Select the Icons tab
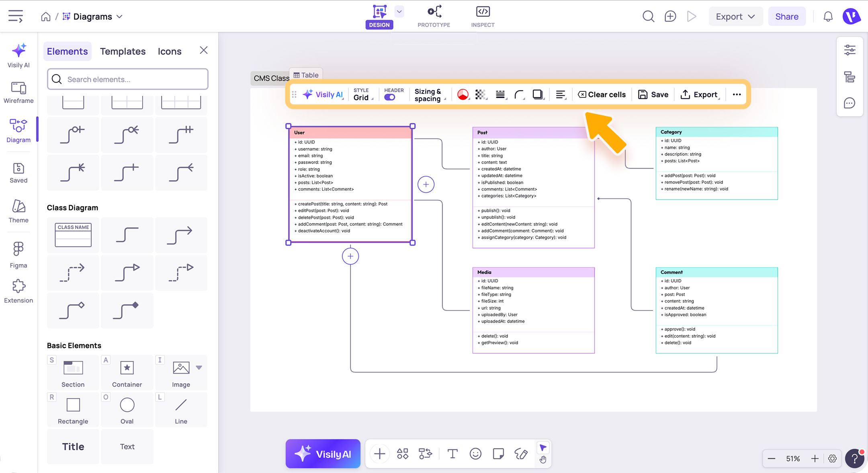This screenshot has height=473, width=868. 170,51
